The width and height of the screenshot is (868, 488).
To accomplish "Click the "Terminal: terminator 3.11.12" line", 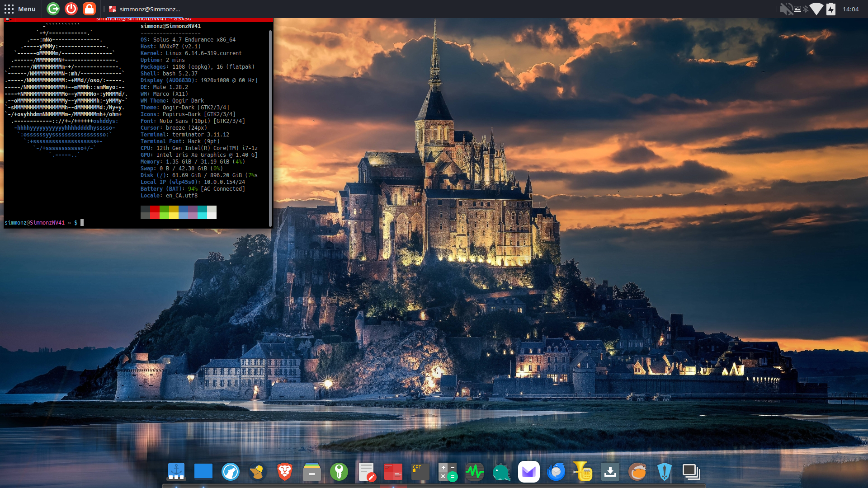I will click(x=185, y=135).
